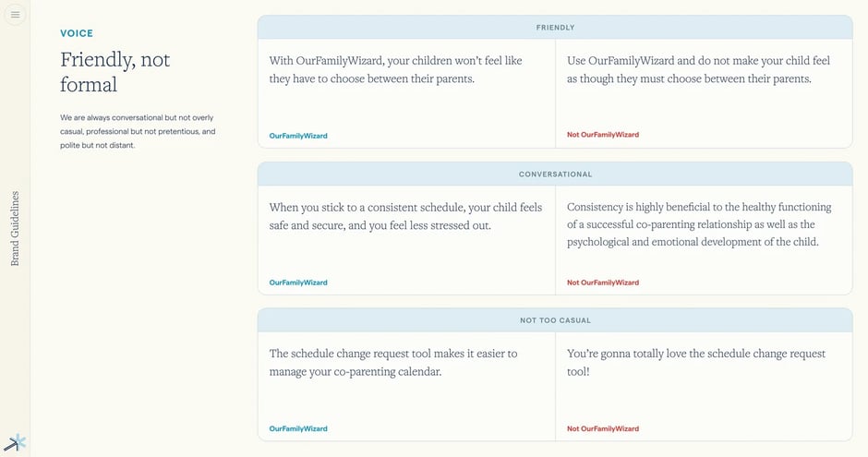Select the CONVERSATIONAL card header
868x457 pixels.
pos(555,174)
